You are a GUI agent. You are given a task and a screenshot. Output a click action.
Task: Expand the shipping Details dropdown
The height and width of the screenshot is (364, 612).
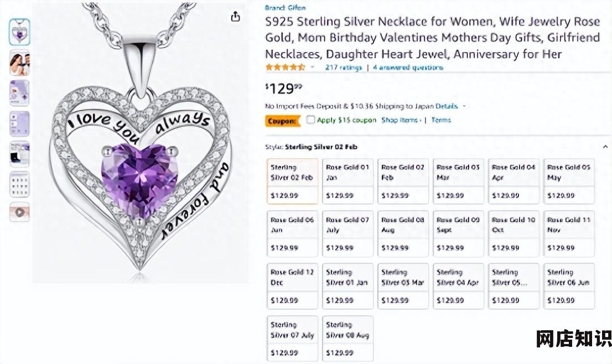[464, 106]
